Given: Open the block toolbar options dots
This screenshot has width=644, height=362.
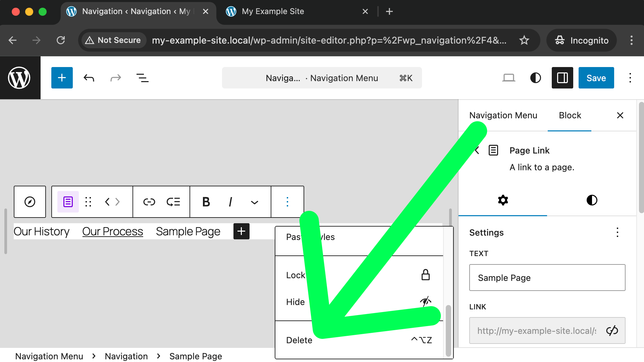Looking at the screenshot, I should [287, 202].
